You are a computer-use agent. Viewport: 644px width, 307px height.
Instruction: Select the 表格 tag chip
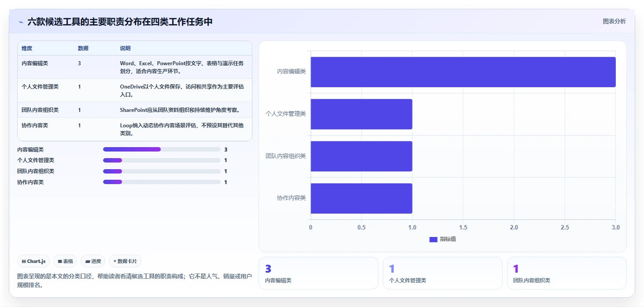[65, 261]
